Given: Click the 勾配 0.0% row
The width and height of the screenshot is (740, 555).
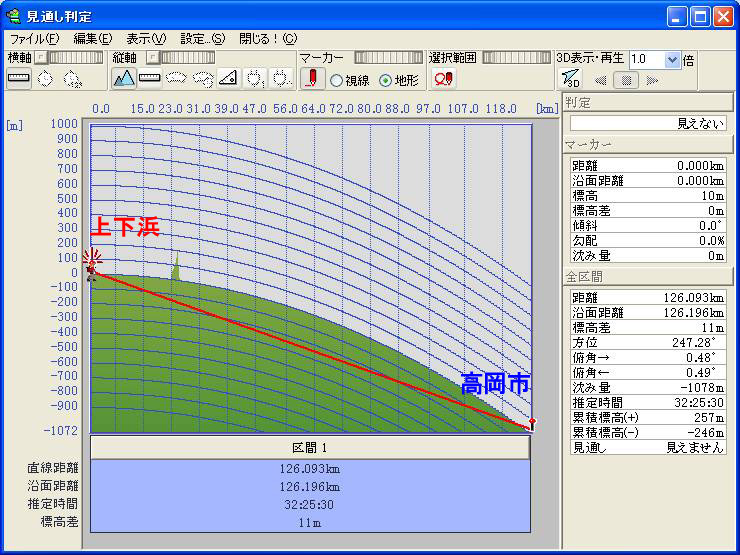Looking at the screenshot, I should (x=648, y=241).
